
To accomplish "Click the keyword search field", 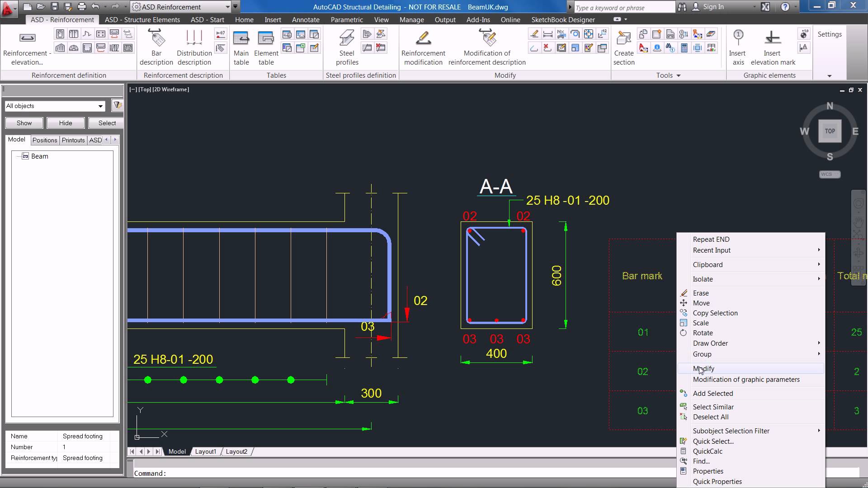I will (x=624, y=8).
